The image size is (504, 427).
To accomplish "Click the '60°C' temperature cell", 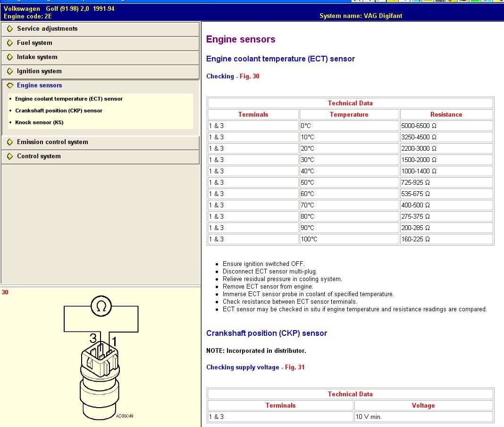I will pyautogui.click(x=349, y=194).
